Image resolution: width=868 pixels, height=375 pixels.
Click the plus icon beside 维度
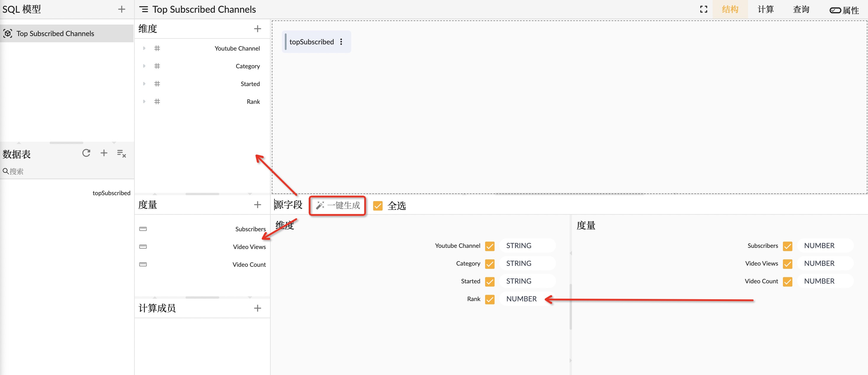(x=257, y=29)
